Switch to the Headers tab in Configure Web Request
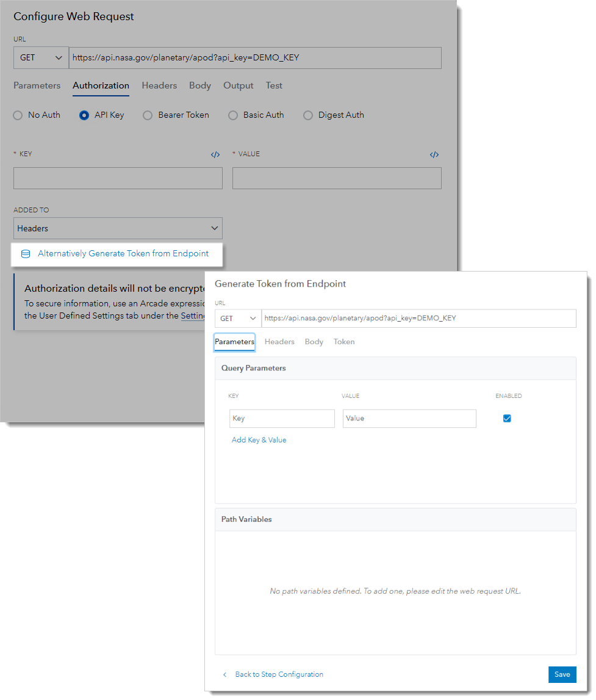Viewport: 596px width, 700px height. (x=159, y=85)
